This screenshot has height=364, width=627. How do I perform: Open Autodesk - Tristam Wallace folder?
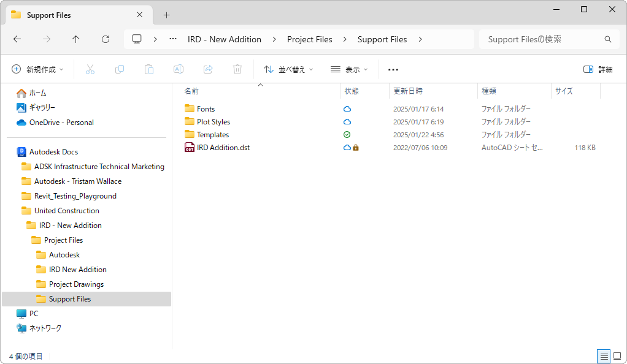(x=71, y=181)
